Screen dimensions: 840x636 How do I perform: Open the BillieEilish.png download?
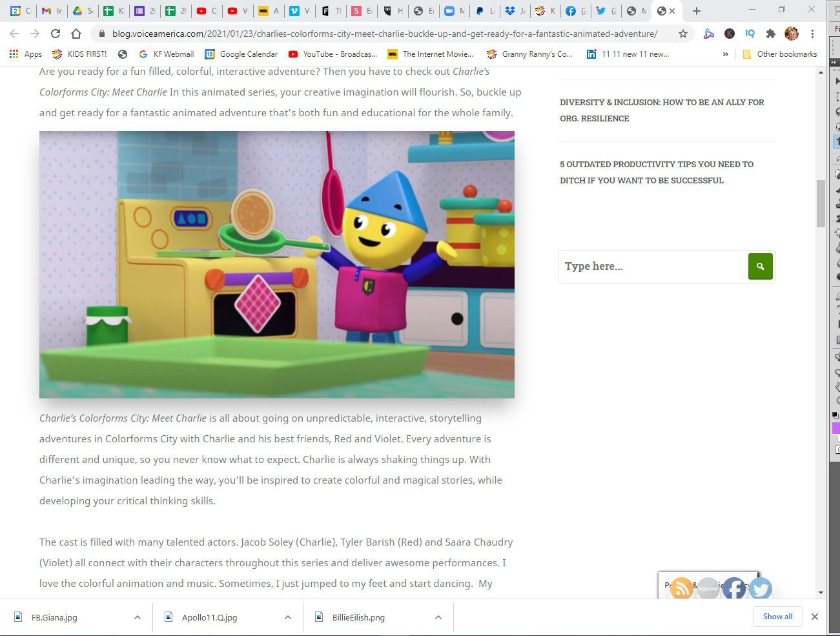click(x=358, y=617)
